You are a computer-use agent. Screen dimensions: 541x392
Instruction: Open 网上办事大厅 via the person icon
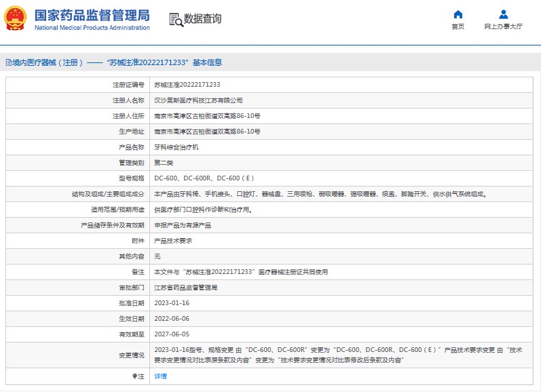click(x=503, y=14)
